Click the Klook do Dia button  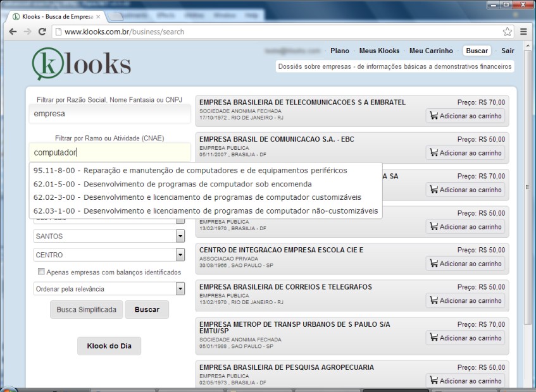(x=109, y=346)
